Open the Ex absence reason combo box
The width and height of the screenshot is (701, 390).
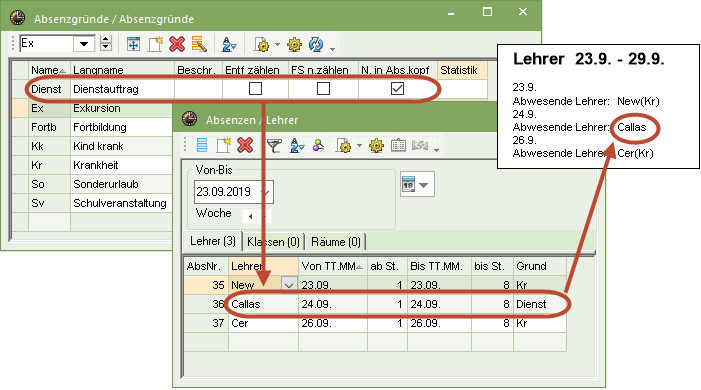[84, 44]
